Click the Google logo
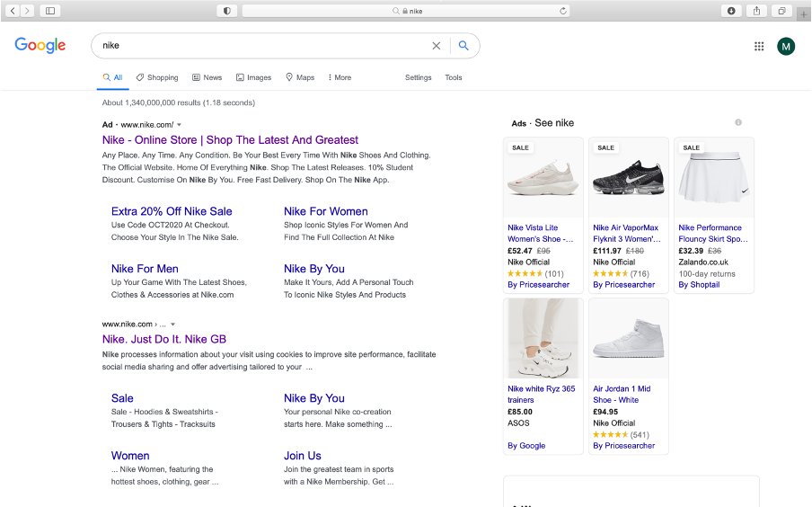This screenshot has height=507, width=812. (x=40, y=45)
